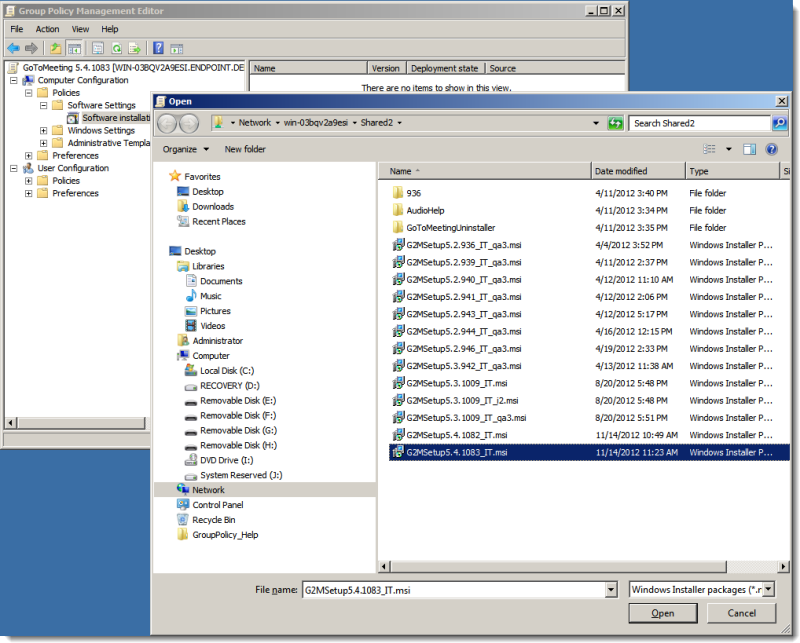Viewport: 800px width, 643px height.
Task: Open the File name dropdown arrow
Action: 611,590
